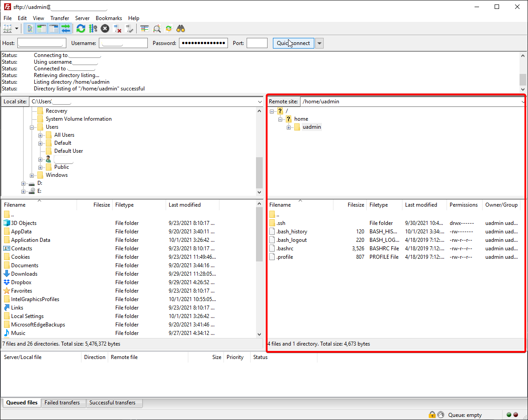Open the Quickconnect history dropdown
528x420 pixels.
320,43
